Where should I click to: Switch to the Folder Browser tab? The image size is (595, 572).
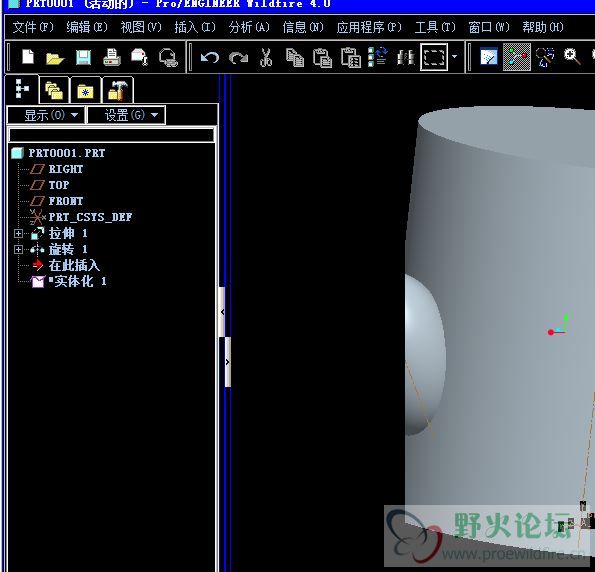[x=54, y=90]
